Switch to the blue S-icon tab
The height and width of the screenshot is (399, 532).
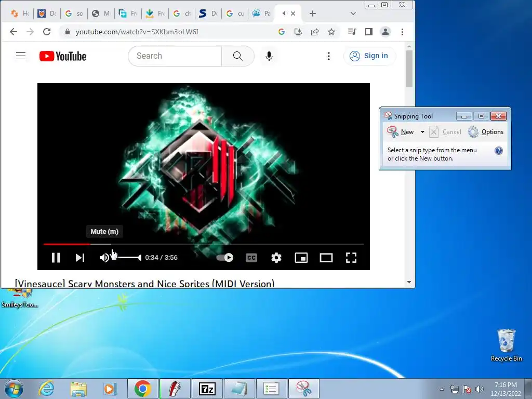pyautogui.click(x=208, y=14)
